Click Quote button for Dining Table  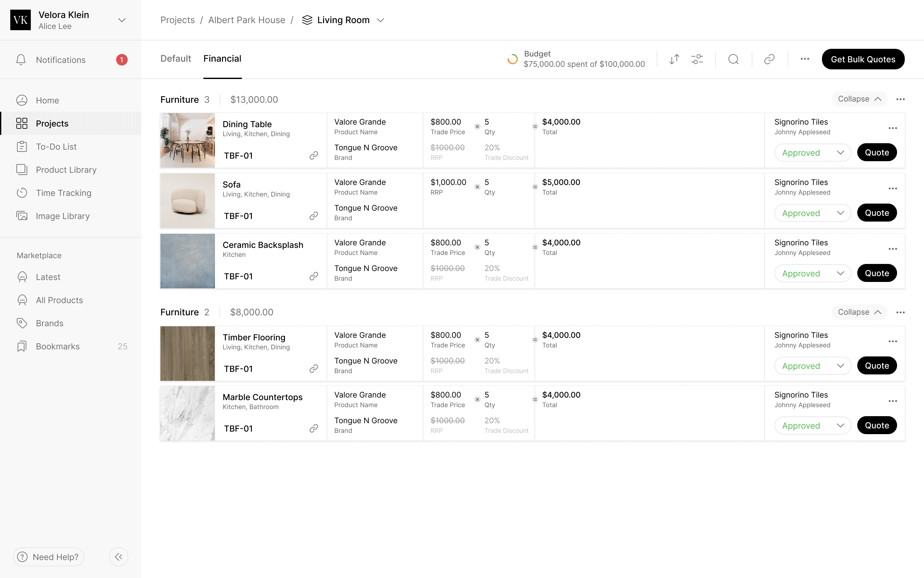(877, 153)
